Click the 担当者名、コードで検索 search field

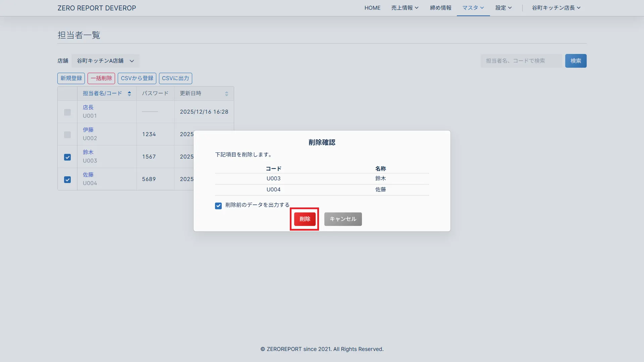pyautogui.click(x=521, y=61)
